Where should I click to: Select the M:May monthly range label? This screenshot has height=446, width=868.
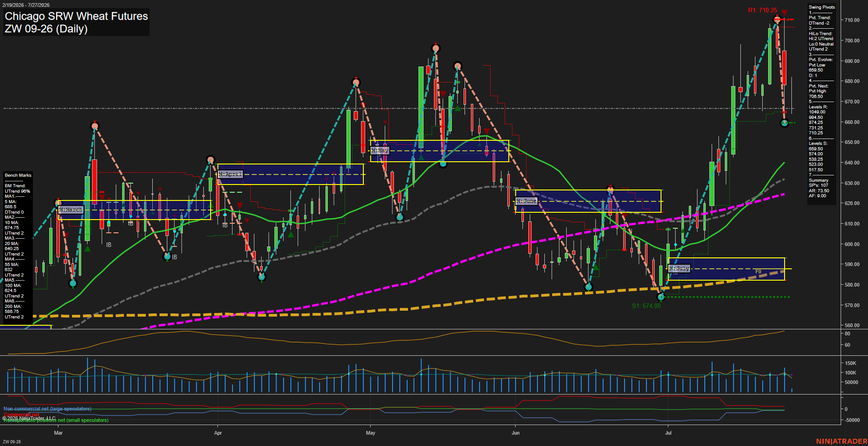point(380,150)
